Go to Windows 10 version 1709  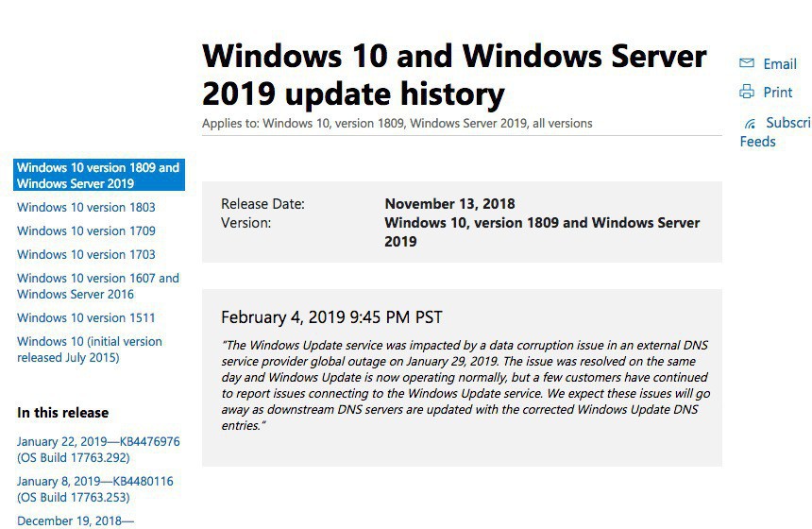tap(86, 230)
